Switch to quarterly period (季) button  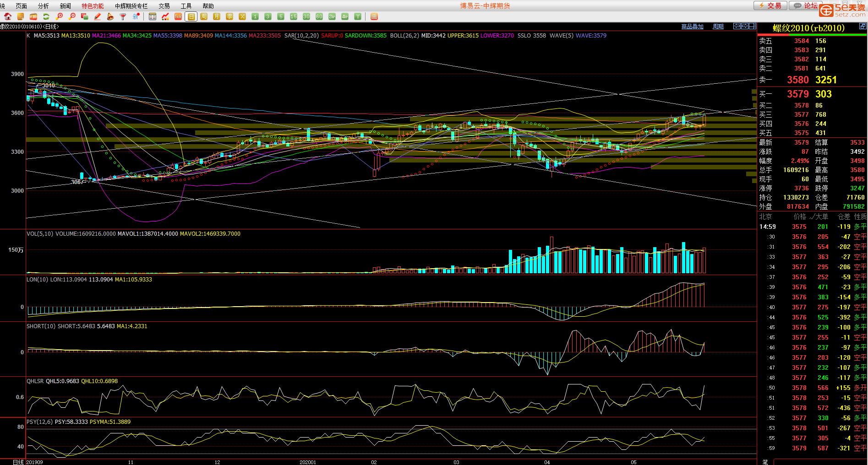(229, 16)
